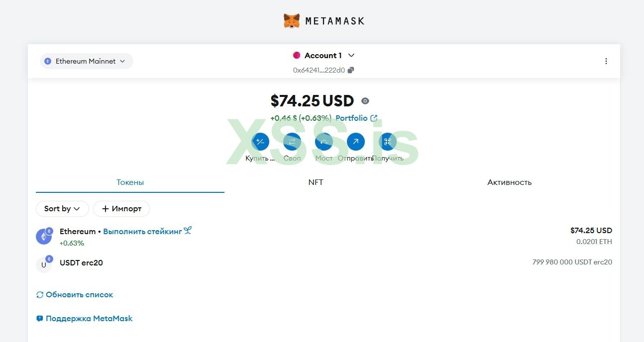
Task: Click the Send (Отправить) arrow icon
Action: point(355,142)
